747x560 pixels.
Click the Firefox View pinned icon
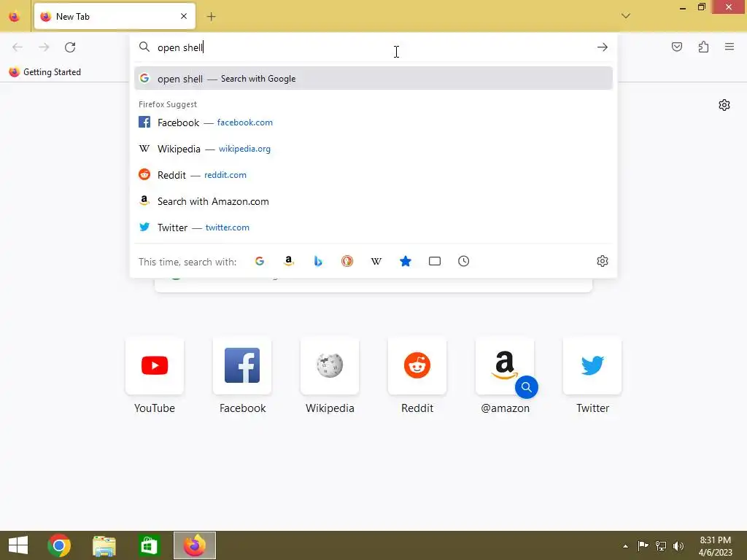15,16
